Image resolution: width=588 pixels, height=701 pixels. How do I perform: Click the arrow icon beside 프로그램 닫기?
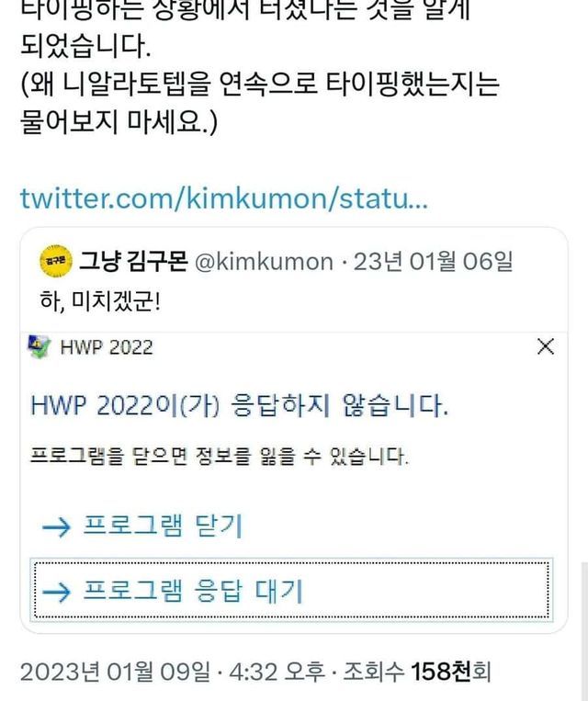(56, 527)
